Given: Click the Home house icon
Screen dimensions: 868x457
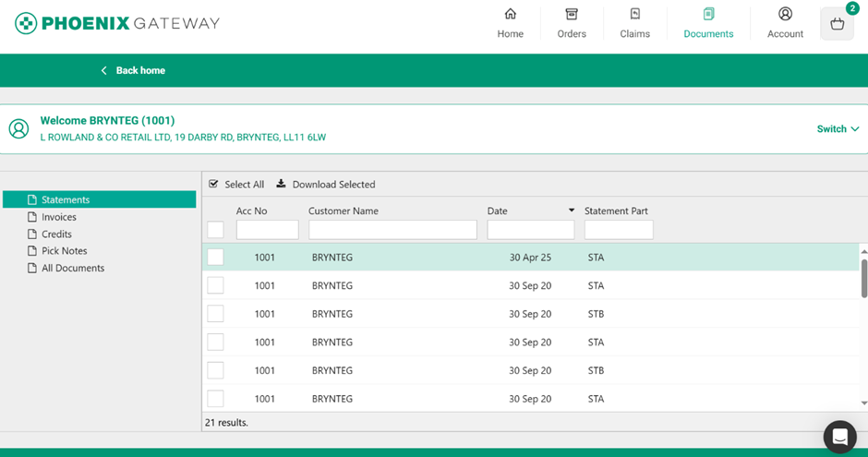Looking at the screenshot, I should click(510, 15).
